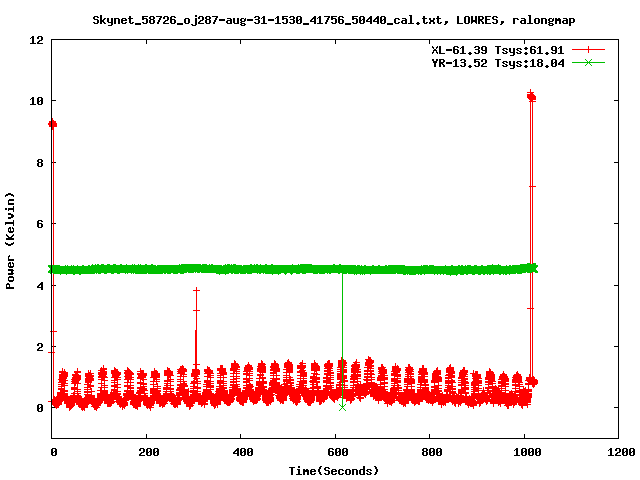The height and width of the screenshot is (480, 640).
Task: Click the y-axis tick label 4
Action: pos(40,285)
